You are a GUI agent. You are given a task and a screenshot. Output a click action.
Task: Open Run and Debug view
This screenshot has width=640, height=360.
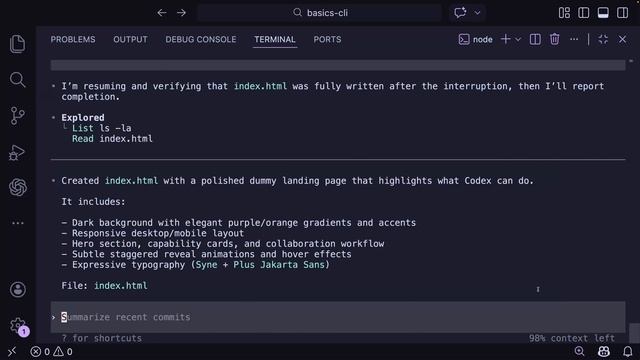[18, 152]
